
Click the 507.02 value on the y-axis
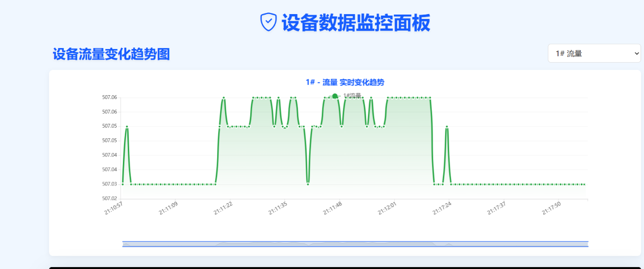(x=109, y=198)
